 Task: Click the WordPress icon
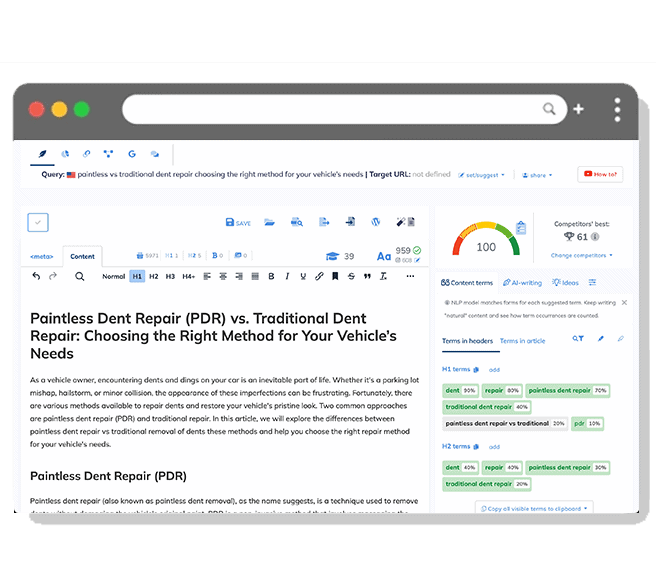376,222
